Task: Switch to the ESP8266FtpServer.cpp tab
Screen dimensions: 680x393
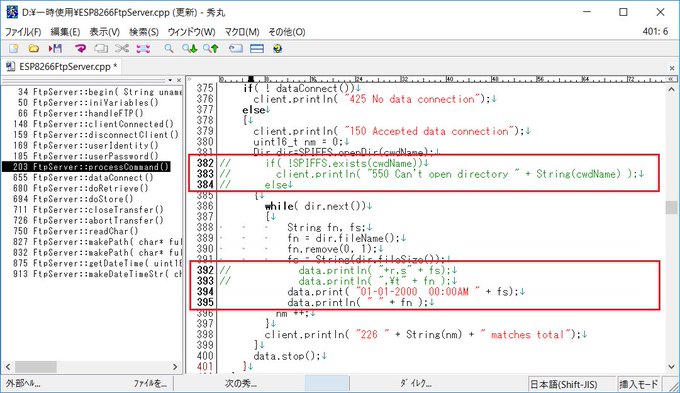Action: pos(62,66)
